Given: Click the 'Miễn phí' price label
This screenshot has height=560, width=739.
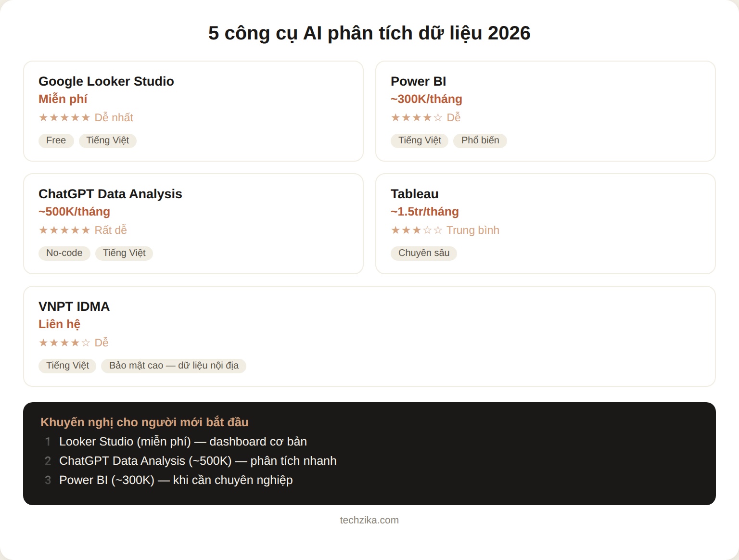Looking at the screenshot, I should click(x=63, y=99).
